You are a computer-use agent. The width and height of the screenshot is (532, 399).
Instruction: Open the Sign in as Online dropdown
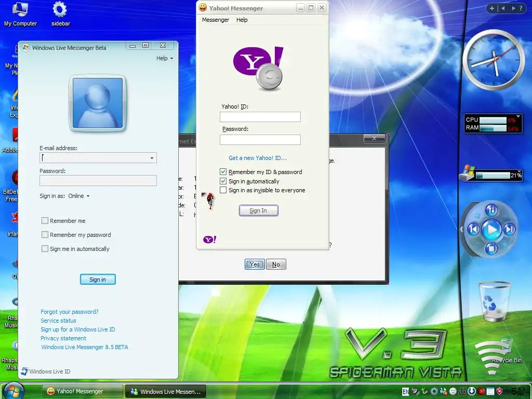point(79,196)
